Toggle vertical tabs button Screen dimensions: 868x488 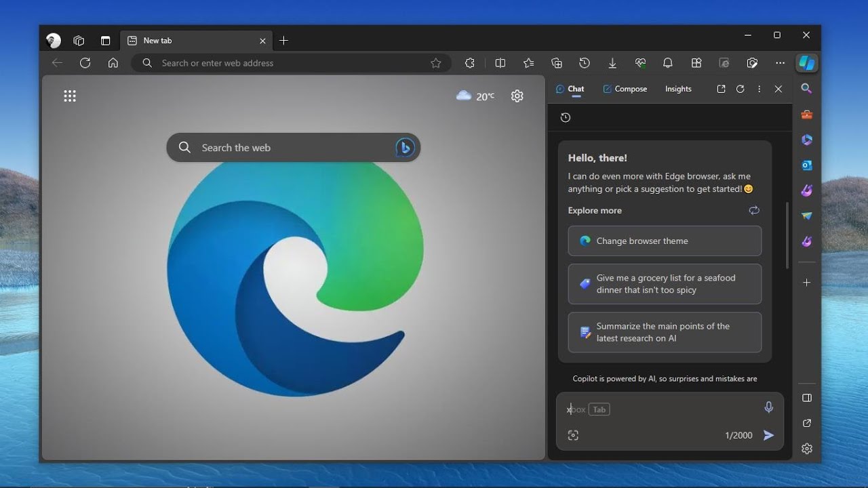[x=105, y=41]
